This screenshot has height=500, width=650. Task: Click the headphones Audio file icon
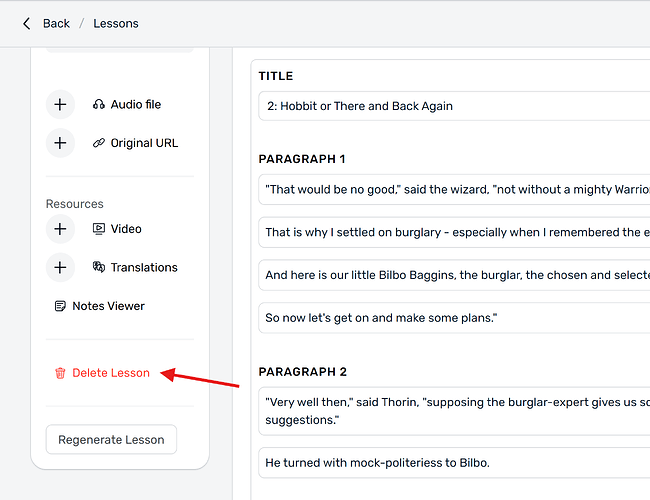(x=99, y=104)
